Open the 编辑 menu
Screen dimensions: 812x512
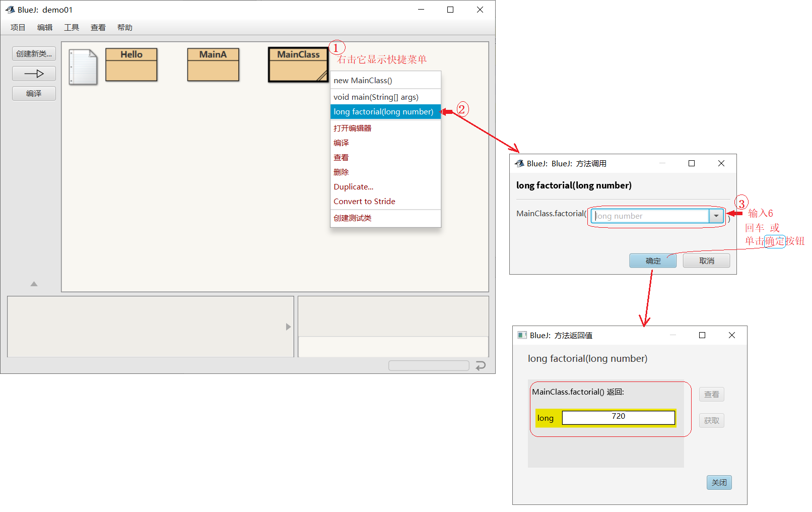pyautogui.click(x=45, y=28)
